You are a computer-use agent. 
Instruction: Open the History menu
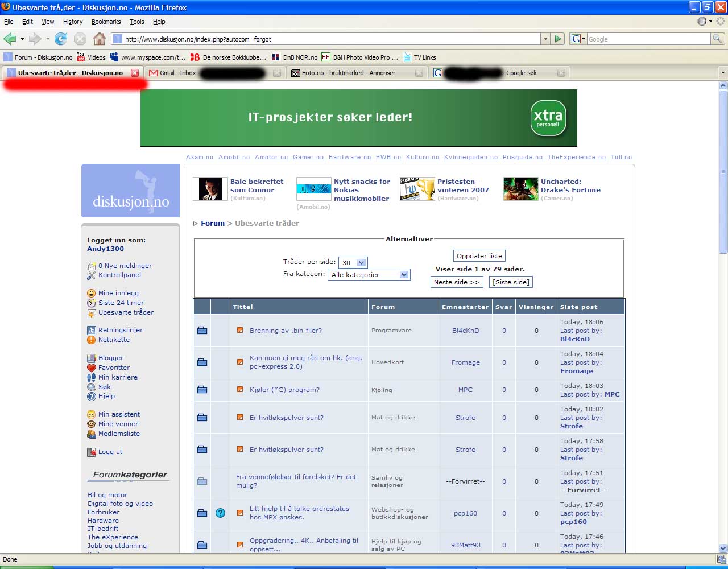pyautogui.click(x=73, y=22)
